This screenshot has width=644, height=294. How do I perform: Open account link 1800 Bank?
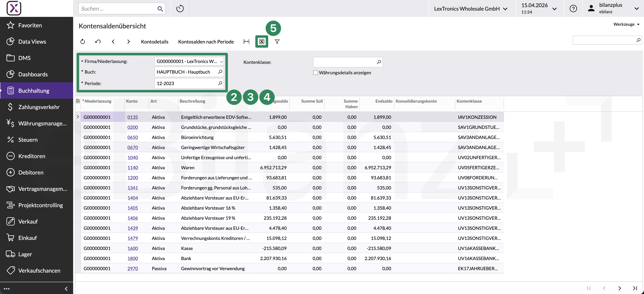pos(133,259)
